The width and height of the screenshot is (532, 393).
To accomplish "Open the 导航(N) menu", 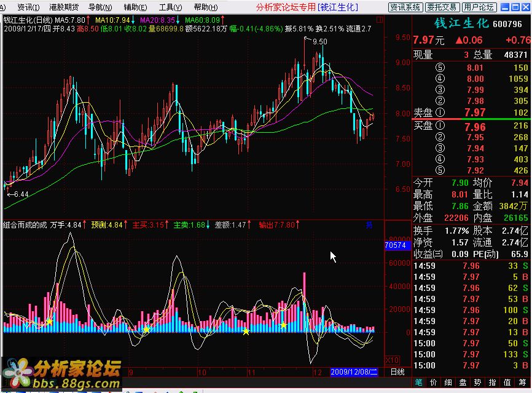I will click(x=100, y=7).
